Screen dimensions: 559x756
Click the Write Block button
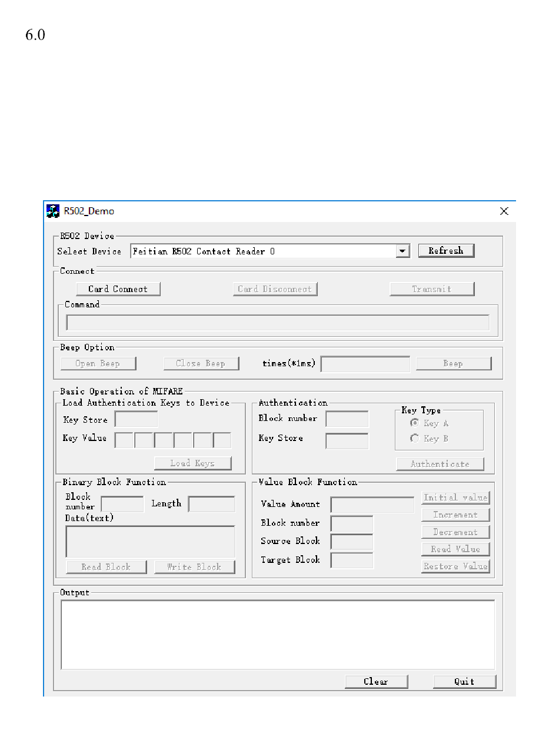pos(195,567)
